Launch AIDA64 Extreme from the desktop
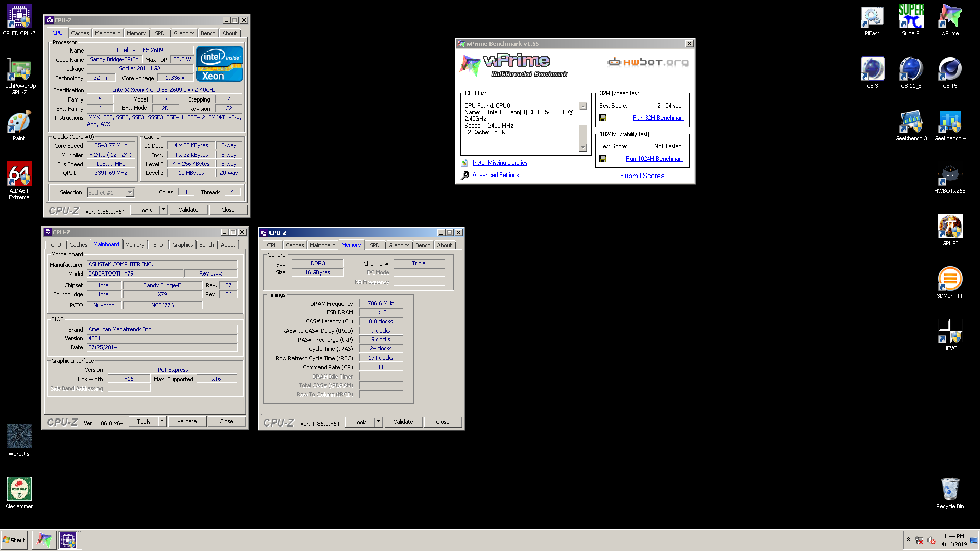Image resolution: width=980 pixels, height=551 pixels. 19,180
